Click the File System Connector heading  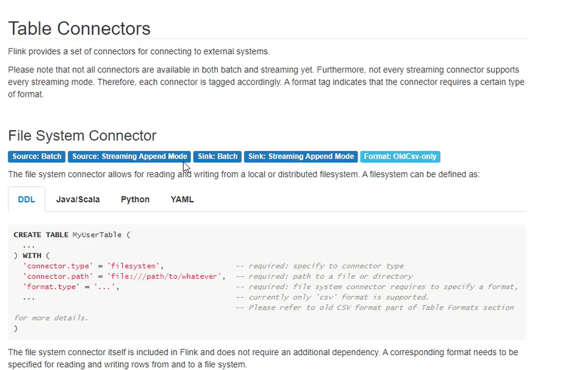click(83, 135)
